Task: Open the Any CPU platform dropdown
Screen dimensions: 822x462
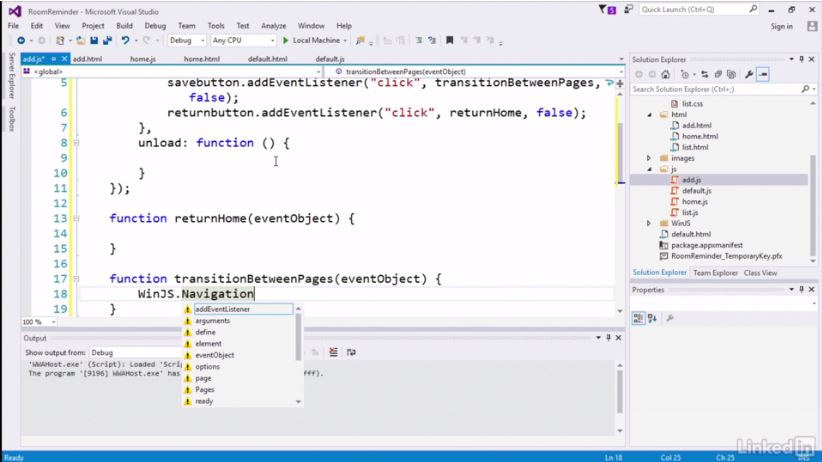Action: (243, 40)
